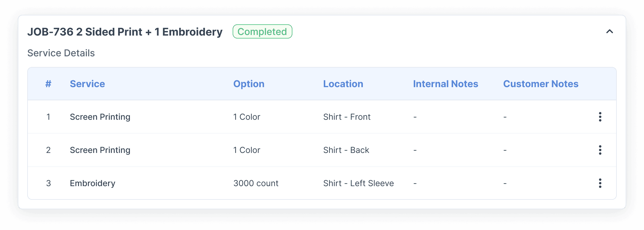This screenshot has width=644, height=230.
Task: Click the Completed status badge
Action: [262, 31]
